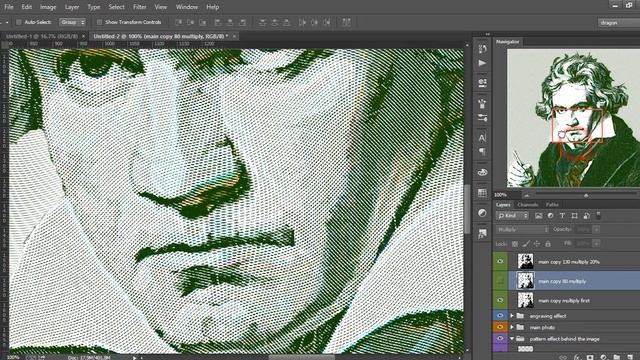
Task: Click the shape layer filter icon
Action: point(574,216)
